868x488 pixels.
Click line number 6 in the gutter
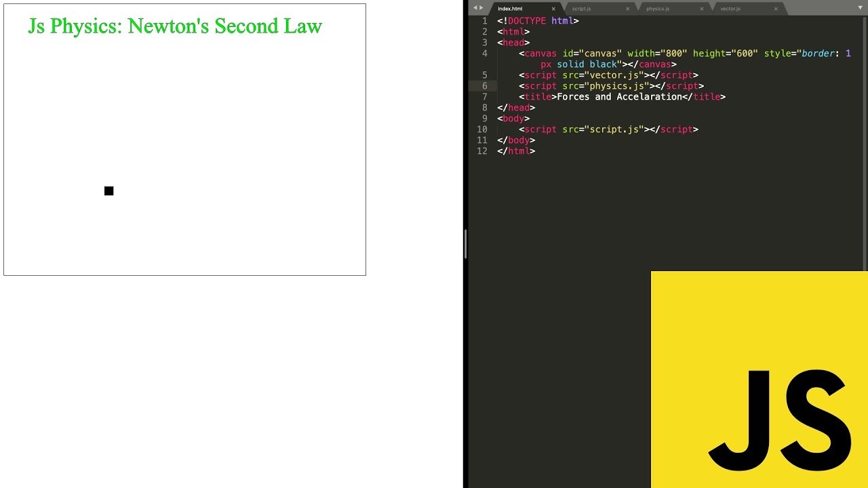(x=484, y=86)
